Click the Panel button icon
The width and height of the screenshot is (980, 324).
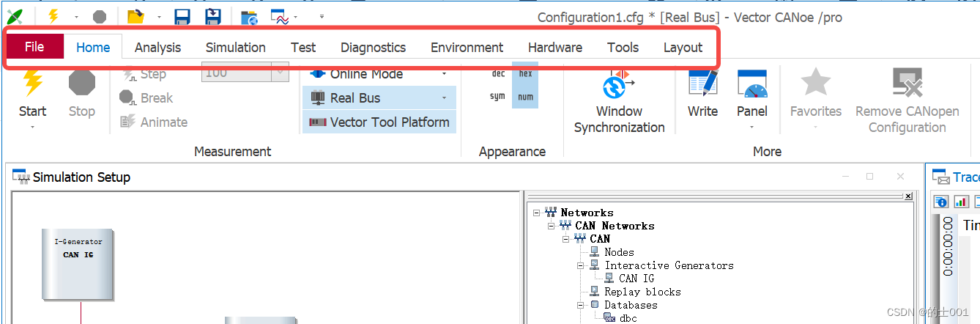752,86
